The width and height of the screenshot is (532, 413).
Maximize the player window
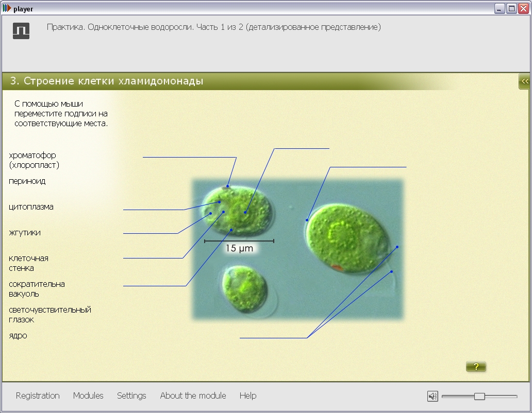pyautogui.click(x=511, y=9)
